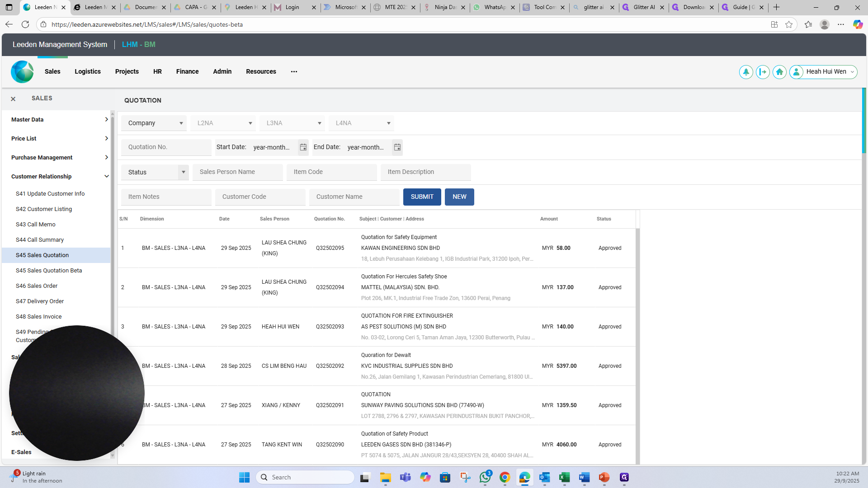
Task: Open the End Date calendar picker
Action: 397,147
